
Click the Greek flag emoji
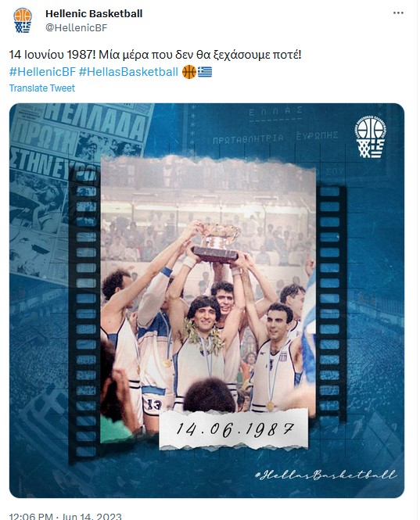205,72
